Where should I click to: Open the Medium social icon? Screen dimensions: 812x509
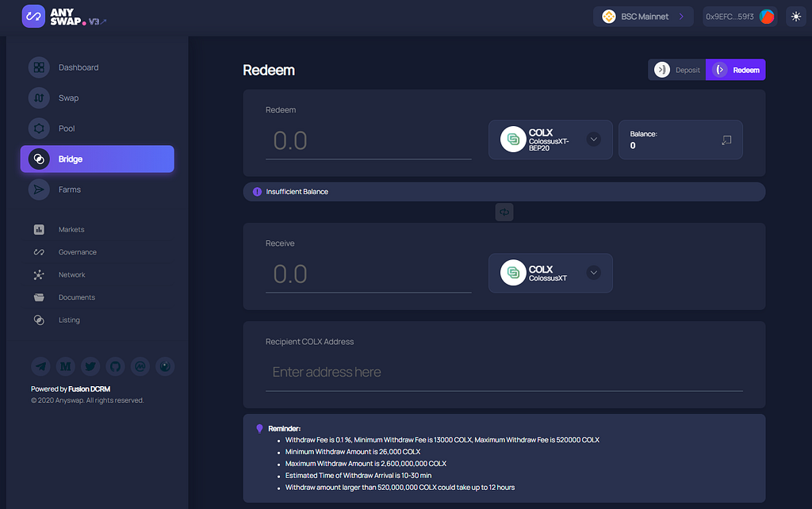click(x=65, y=366)
